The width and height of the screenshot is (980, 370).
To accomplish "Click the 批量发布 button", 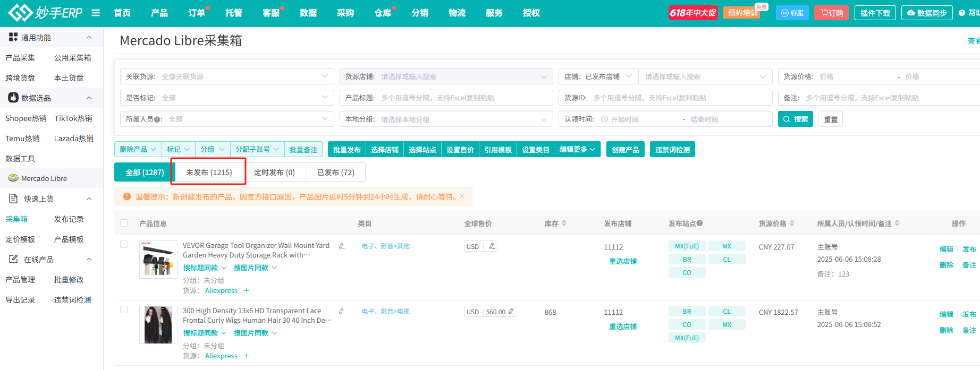I will coord(347,150).
